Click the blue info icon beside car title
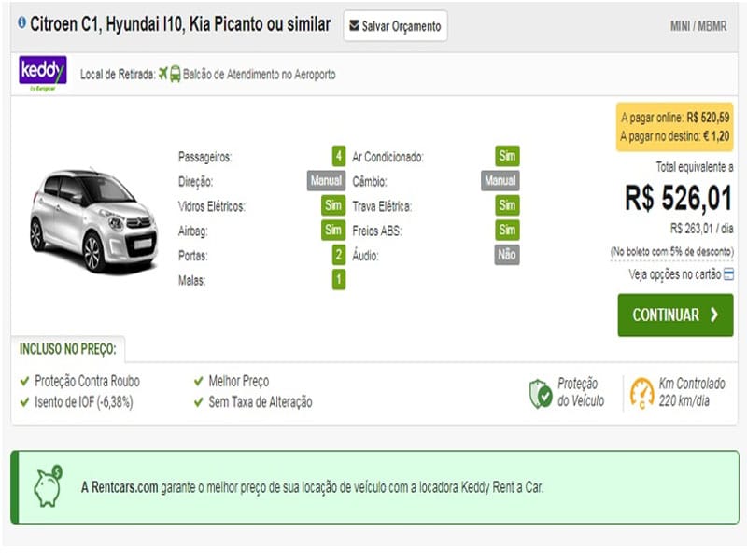The height and width of the screenshot is (560, 747). pos(21,22)
